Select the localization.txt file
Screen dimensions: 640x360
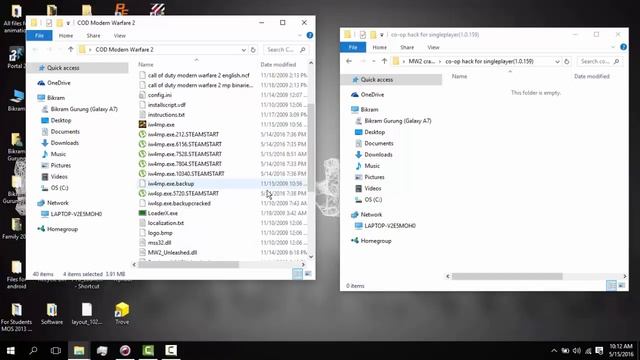coord(166,223)
